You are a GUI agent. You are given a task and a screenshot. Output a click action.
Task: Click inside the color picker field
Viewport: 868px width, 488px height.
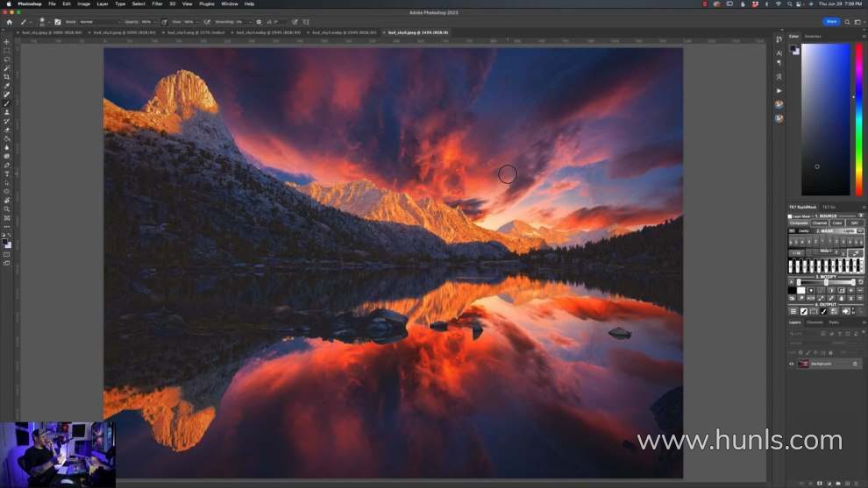coord(825,119)
